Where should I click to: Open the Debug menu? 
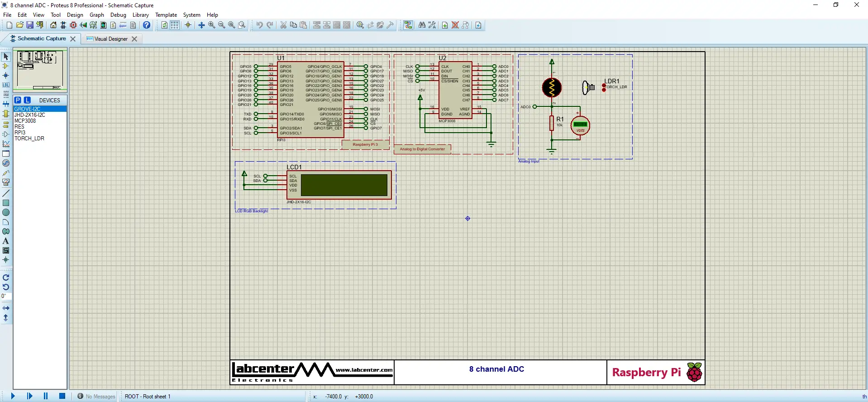(118, 15)
